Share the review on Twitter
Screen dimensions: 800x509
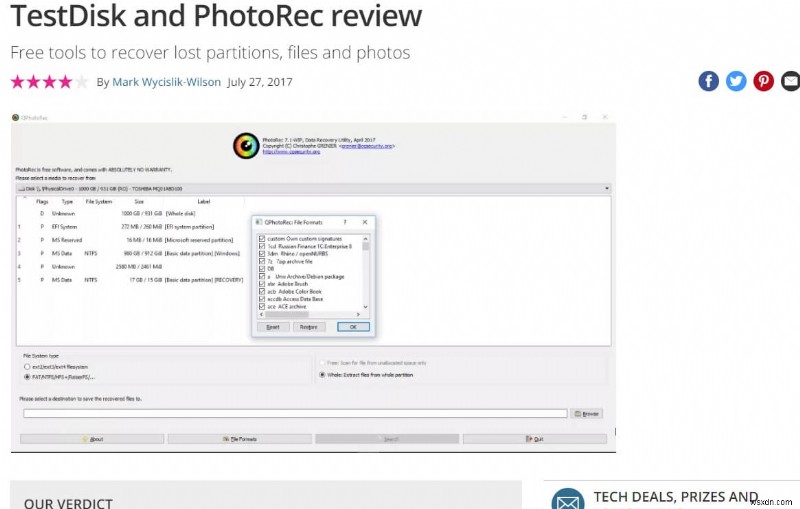(736, 81)
